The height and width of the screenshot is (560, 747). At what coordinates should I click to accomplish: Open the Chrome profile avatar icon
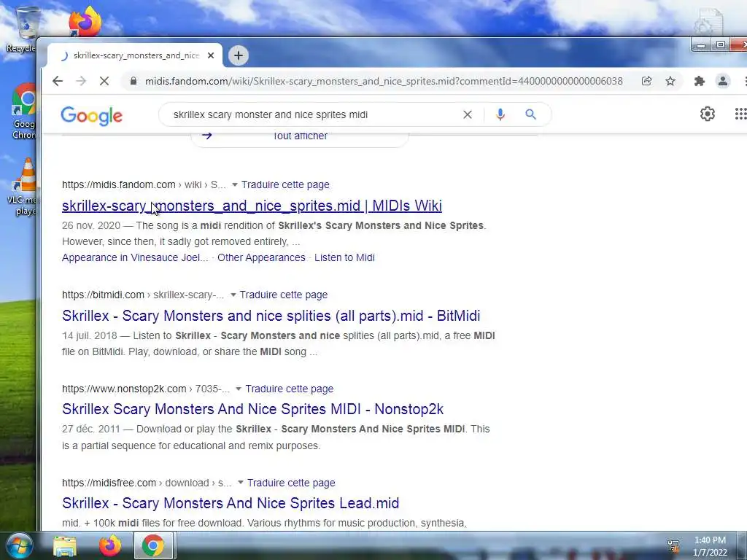(x=723, y=81)
